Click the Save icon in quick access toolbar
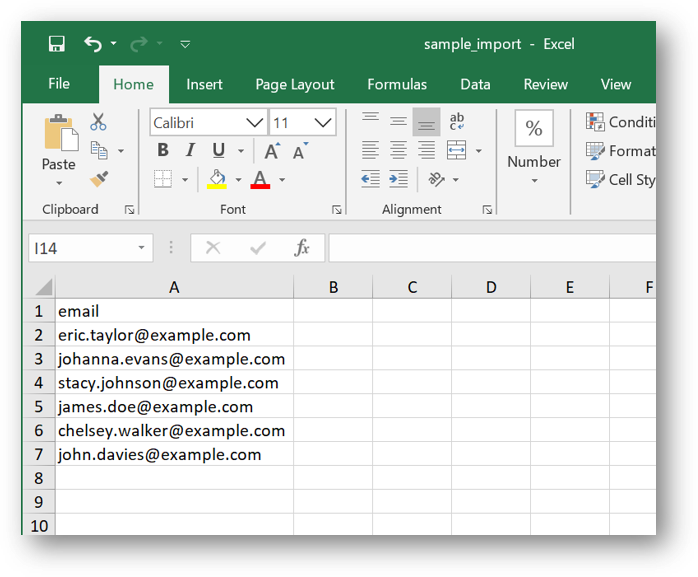Screen dimensions: 698x577 click(x=57, y=44)
